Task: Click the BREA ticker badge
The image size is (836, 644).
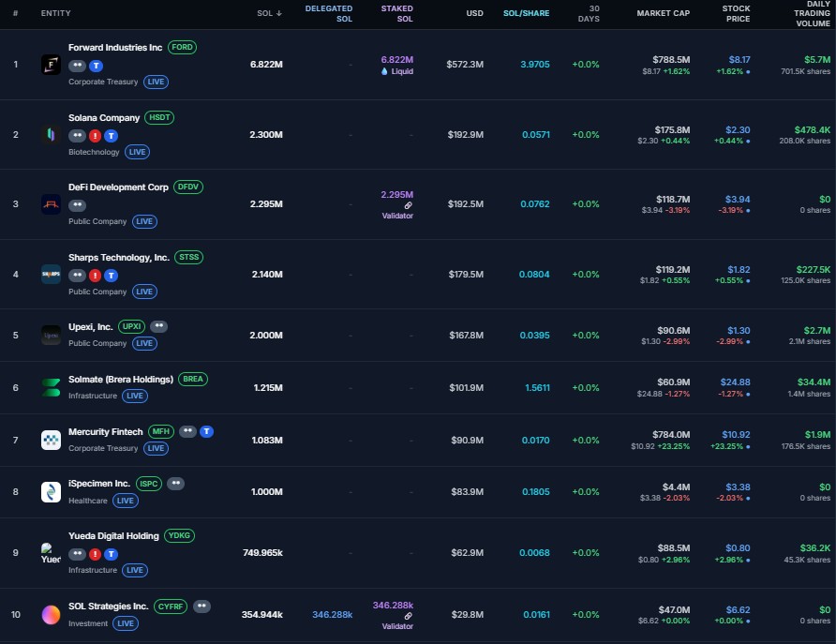Action: coord(193,379)
